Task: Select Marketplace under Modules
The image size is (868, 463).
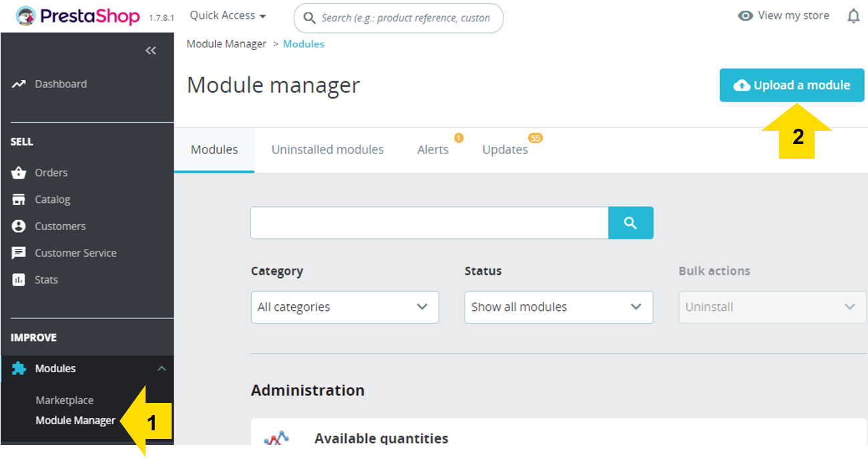Action: point(64,400)
